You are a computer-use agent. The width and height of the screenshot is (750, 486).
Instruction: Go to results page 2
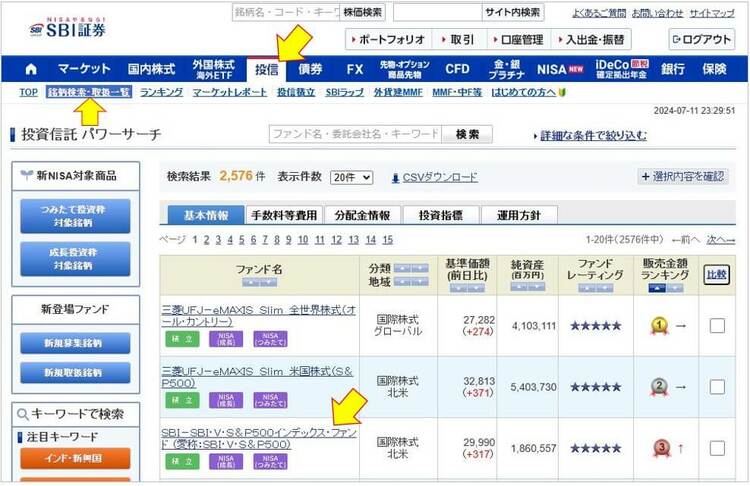pyautogui.click(x=207, y=240)
